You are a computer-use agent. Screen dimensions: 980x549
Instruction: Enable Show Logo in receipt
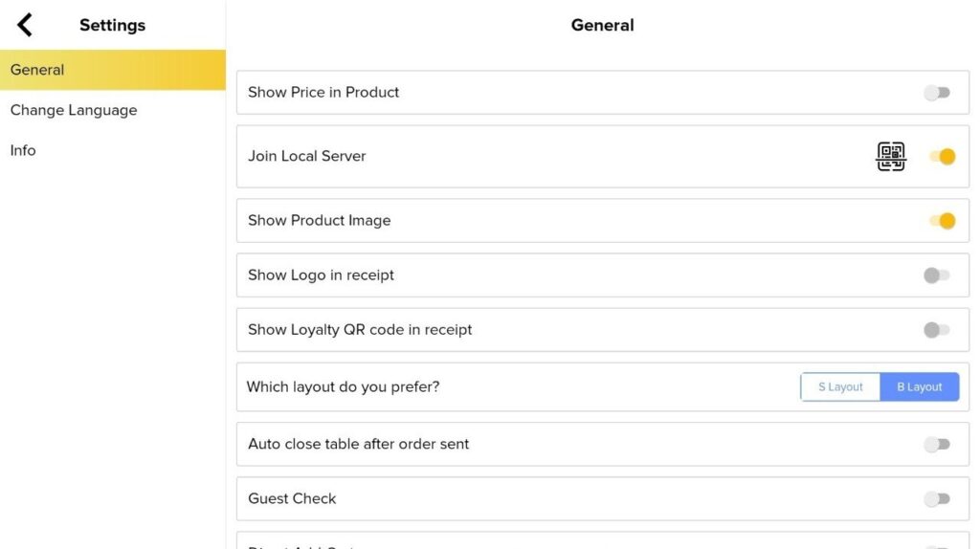[x=937, y=275]
